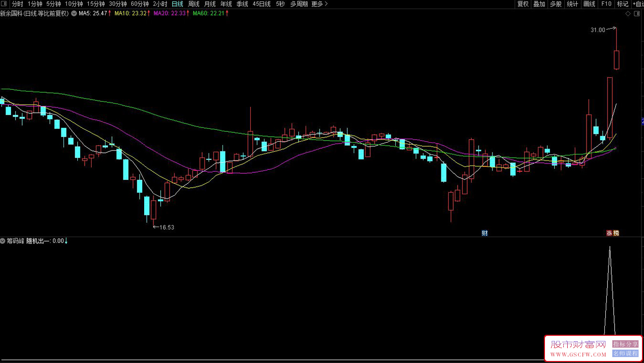Click the MA10: 23.32 indicator value
The image size is (644, 363).
click(x=130, y=14)
